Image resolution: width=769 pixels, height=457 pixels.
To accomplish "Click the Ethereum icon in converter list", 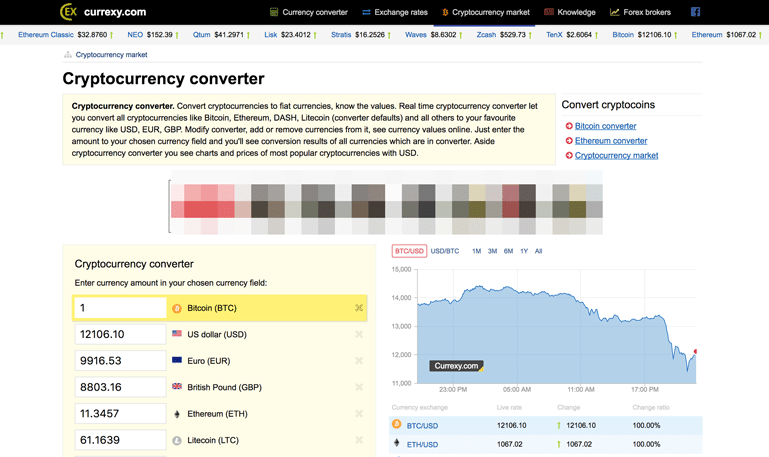I will pyautogui.click(x=177, y=414).
